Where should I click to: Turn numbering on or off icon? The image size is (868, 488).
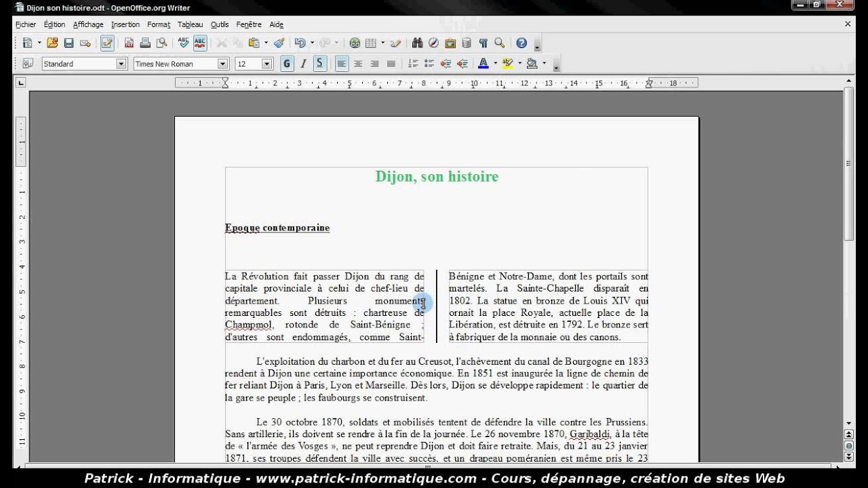[x=413, y=64]
